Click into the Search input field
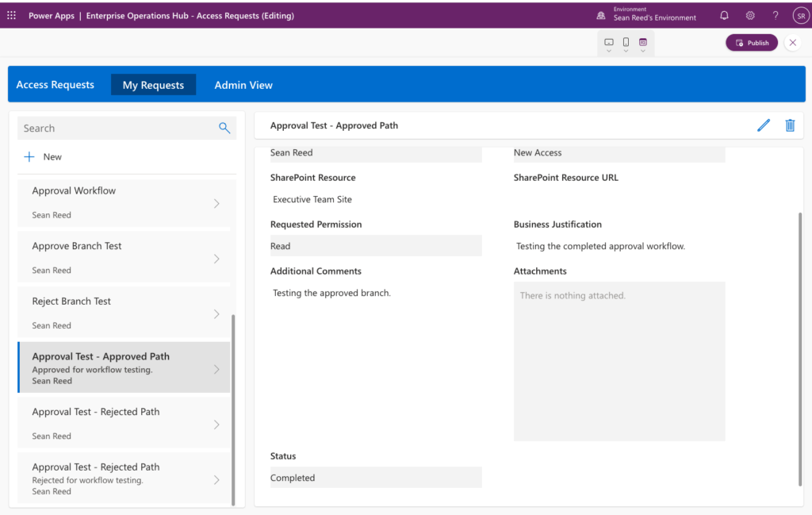 tap(118, 128)
